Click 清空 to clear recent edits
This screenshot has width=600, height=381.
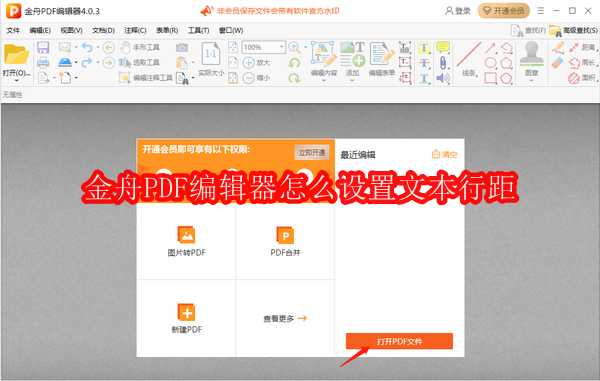(444, 155)
